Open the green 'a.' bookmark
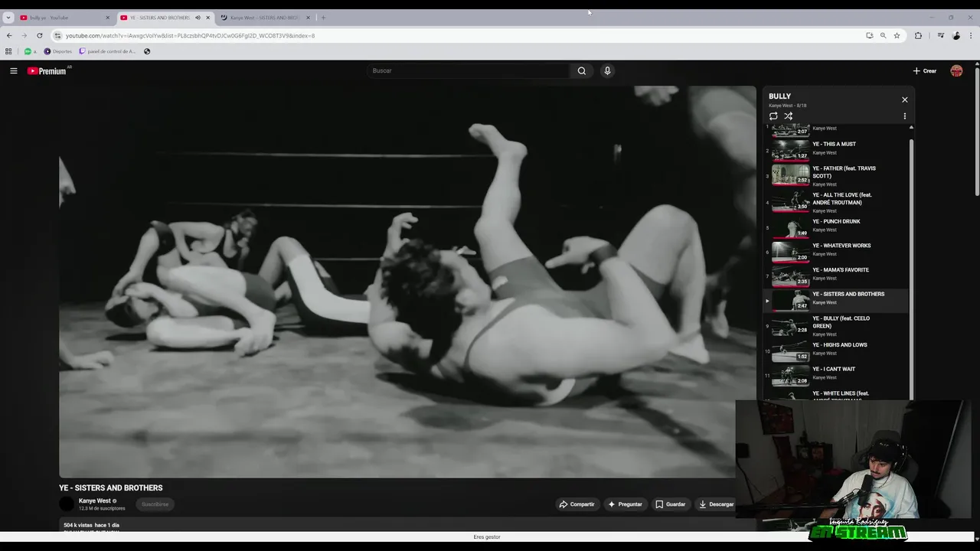This screenshot has height=551, width=980. click(x=31, y=51)
